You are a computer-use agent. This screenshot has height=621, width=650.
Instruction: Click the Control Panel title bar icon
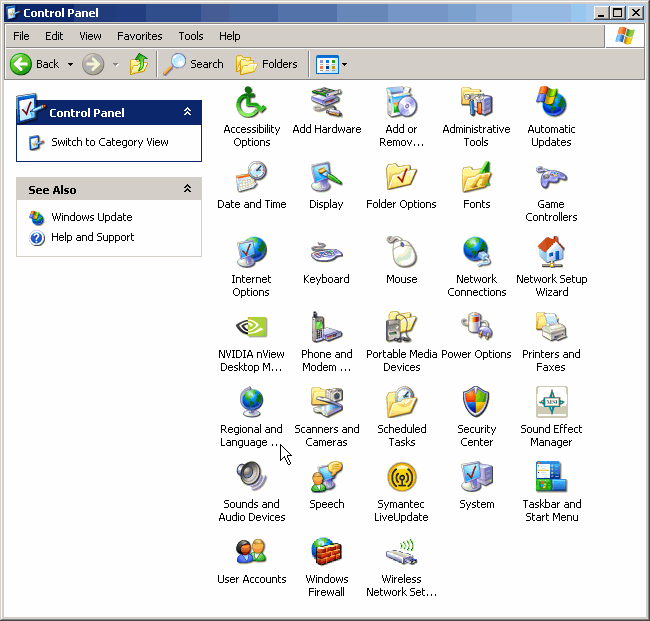[13, 13]
